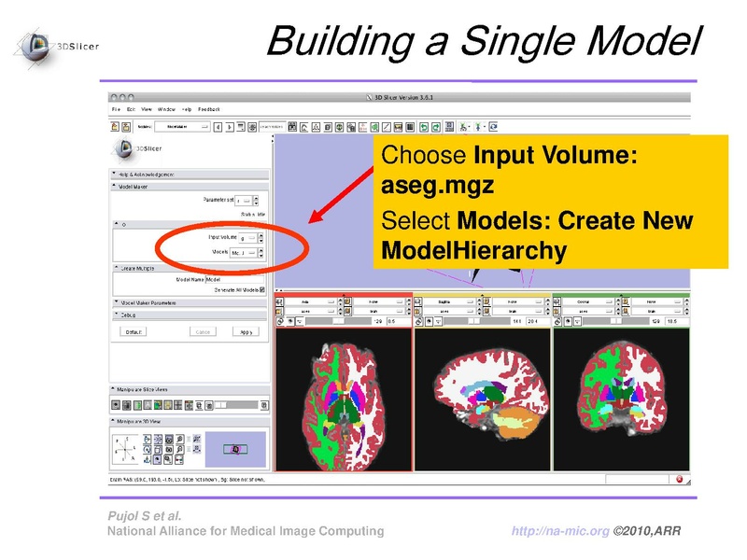Toggle red slice link icon
747x560 pixels.
pyautogui.click(x=280, y=321)
